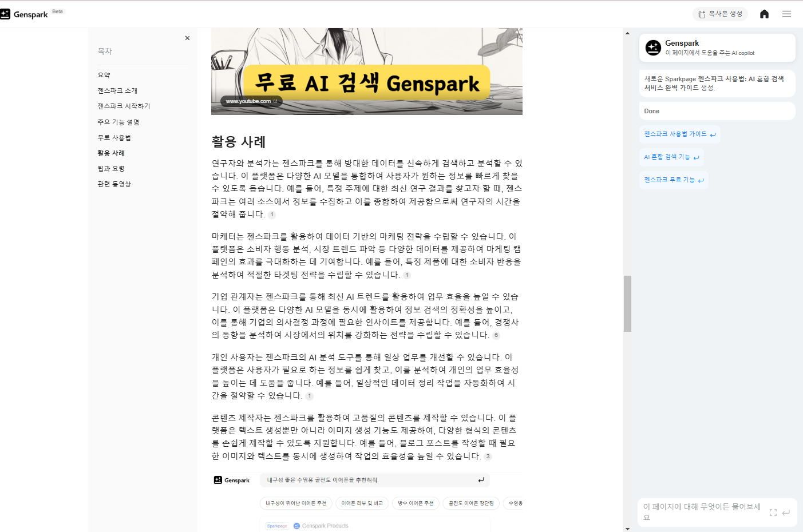Select suggestion 젠스파크 사용법 가이드
The height and width of the screenshot is (532, 803).
pyautogui.click(x=679, y=134)
